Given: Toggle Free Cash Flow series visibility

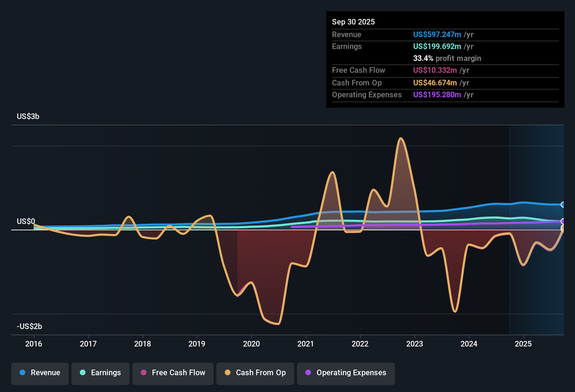Looking at the screenshot, I should coord(173,373).
